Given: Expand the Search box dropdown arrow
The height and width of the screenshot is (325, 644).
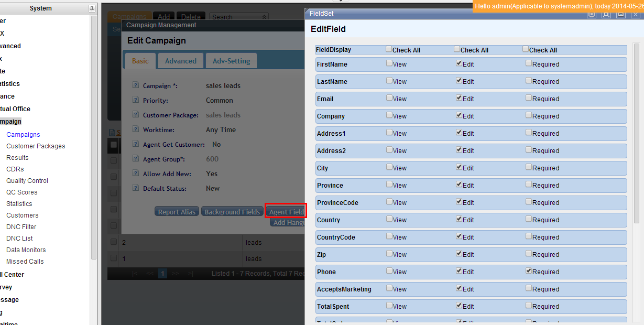Looking at the screenshot, I should 264,17.
